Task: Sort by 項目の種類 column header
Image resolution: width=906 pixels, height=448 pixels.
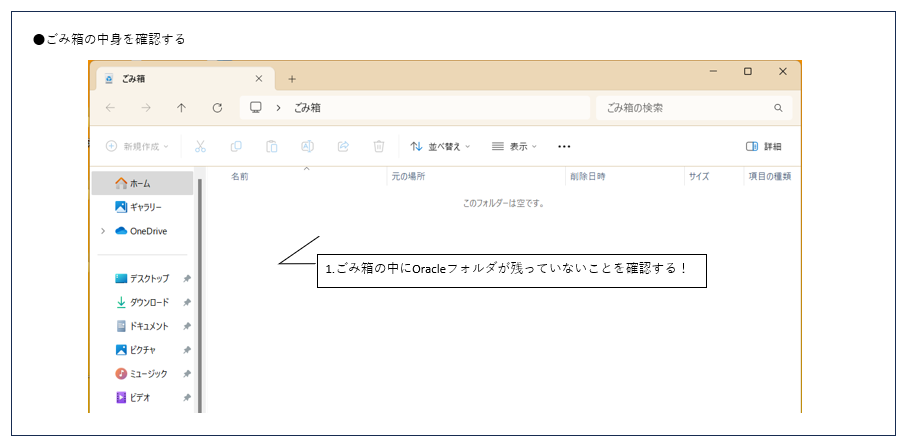Action: 770,177
